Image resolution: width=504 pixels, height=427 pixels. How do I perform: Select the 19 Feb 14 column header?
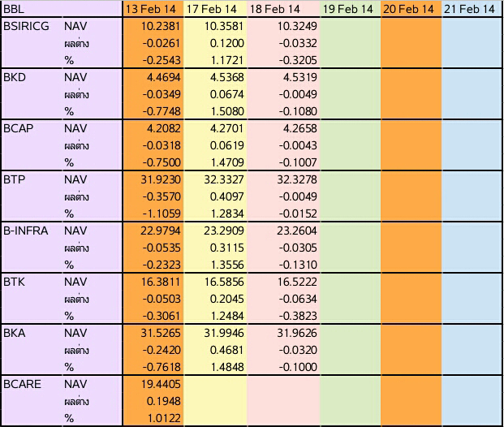click(x=351, y=9)
